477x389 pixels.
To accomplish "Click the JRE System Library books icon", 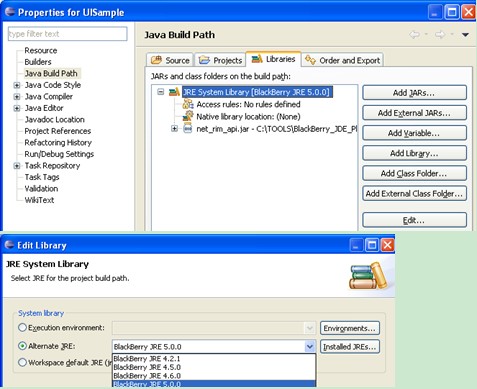I will click(x=174, y=92).
